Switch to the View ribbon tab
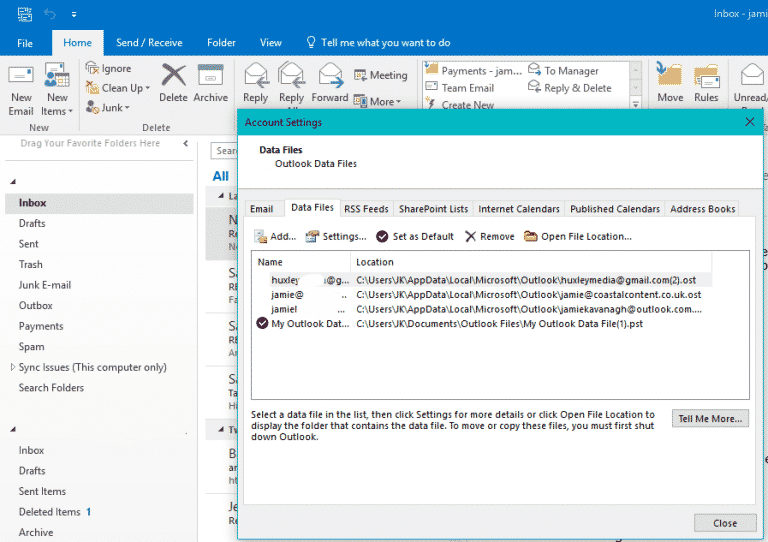The image size is (768, 542). click(271, 43)
